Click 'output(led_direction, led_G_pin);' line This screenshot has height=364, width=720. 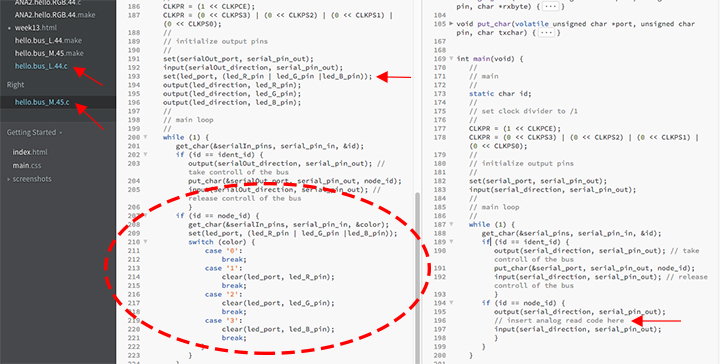coord(232,94)
